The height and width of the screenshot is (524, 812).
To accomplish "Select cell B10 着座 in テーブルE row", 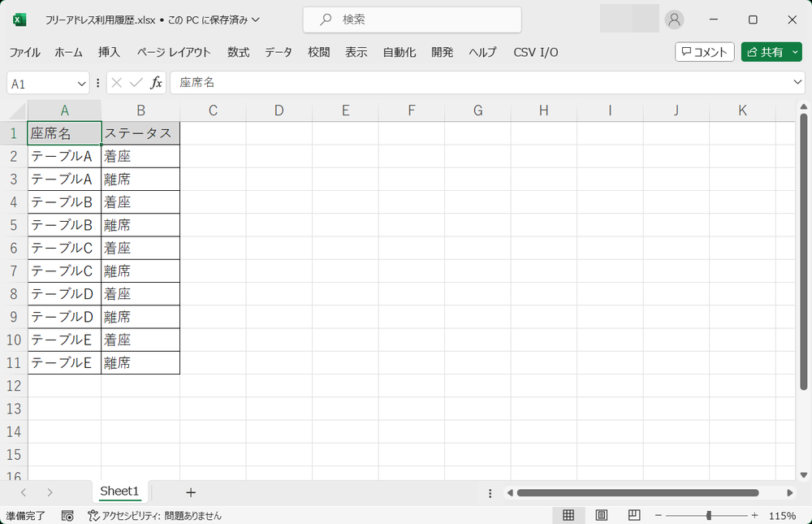I will pos(140,340).
